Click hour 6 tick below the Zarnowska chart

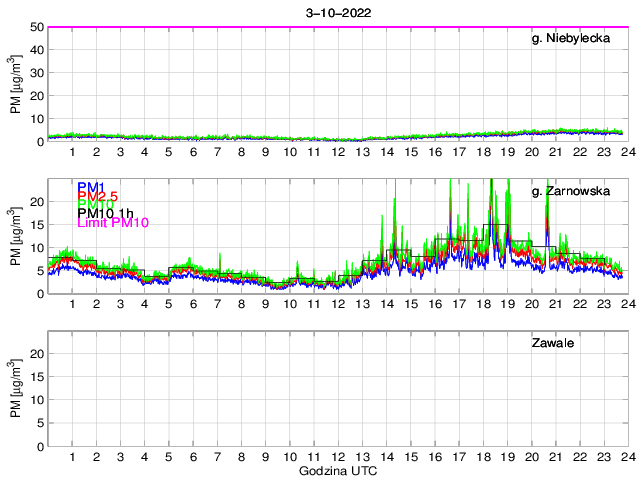click(193, 304)
